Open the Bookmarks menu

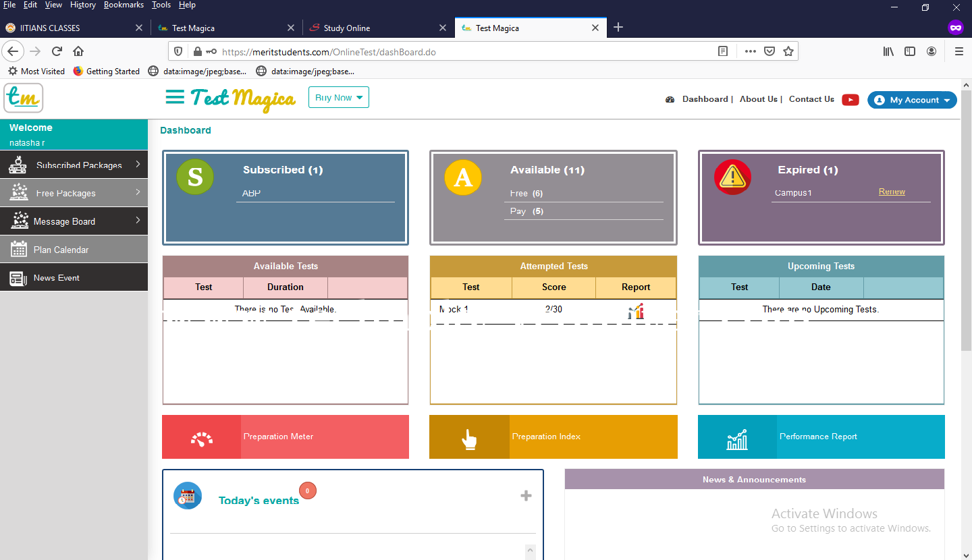124,5
